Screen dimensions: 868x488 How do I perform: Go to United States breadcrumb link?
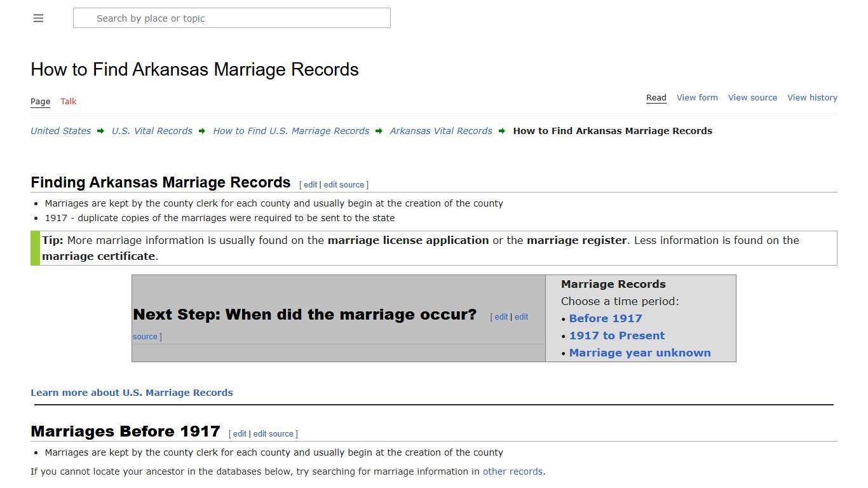coord(60,131)
